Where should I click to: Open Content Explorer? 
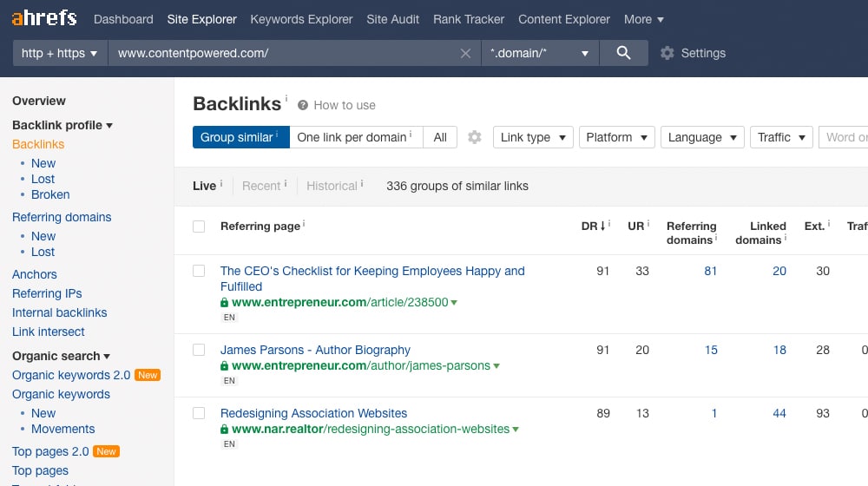(564, 19)
